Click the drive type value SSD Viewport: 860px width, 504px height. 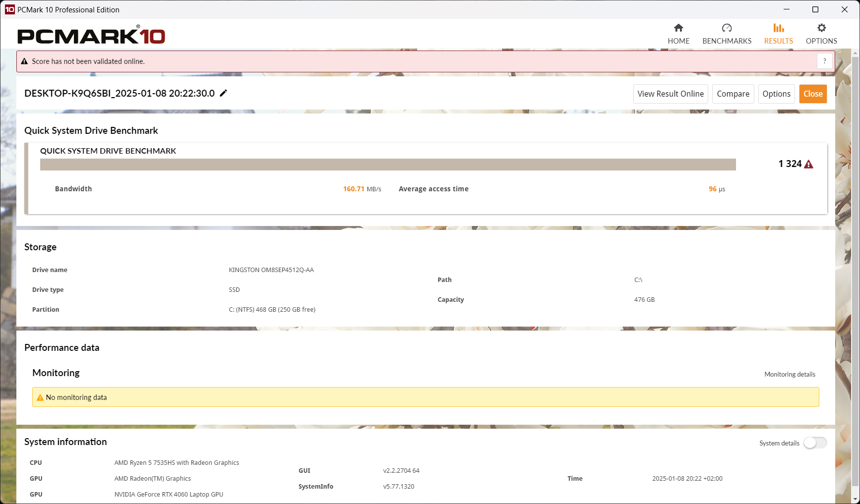[x=234, y=290]
